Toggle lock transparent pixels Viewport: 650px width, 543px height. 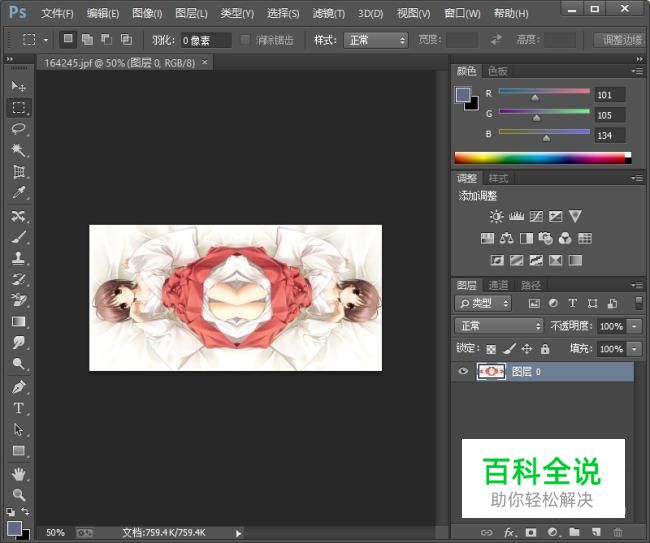point(491,349)
